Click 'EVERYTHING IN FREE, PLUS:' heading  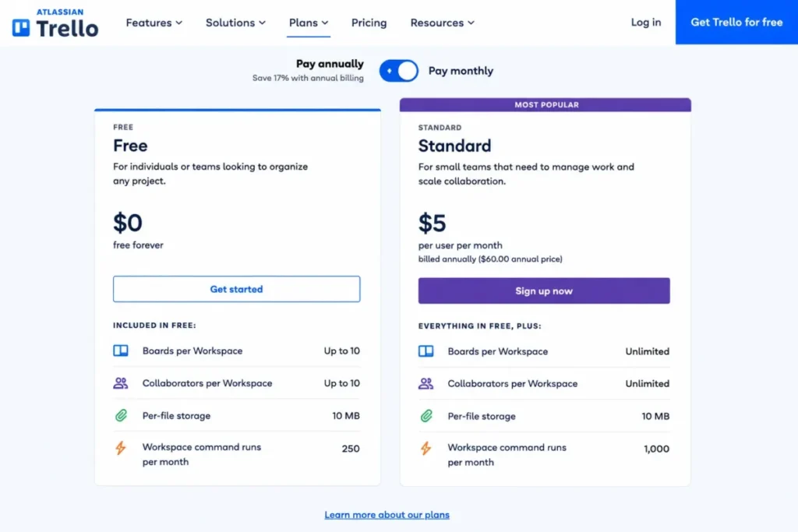[x=480, y=326]
